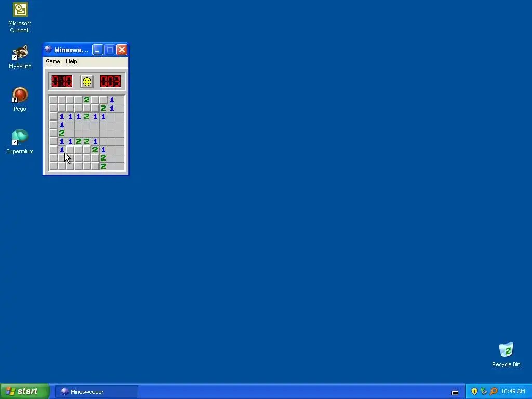Screen dimensions: 532x399
Task: Uncover the covered tile directly left of eighth-row 2
Action: point(95,158)
